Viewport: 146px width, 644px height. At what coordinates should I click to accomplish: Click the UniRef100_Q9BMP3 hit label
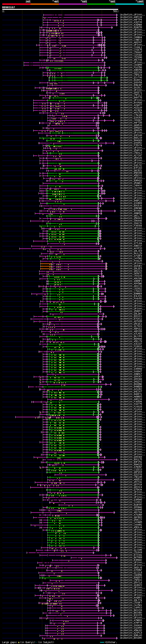pyautogui.click(x=131, y=281)
